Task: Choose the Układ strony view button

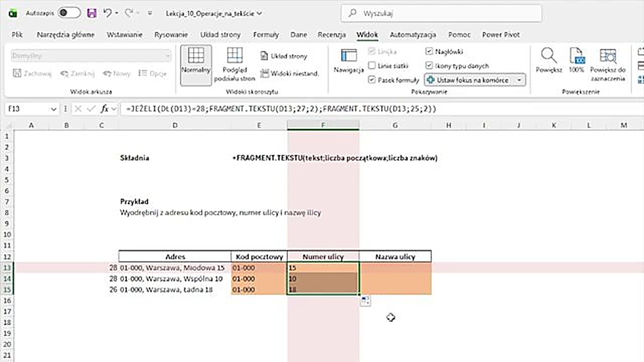Action: 284,56
